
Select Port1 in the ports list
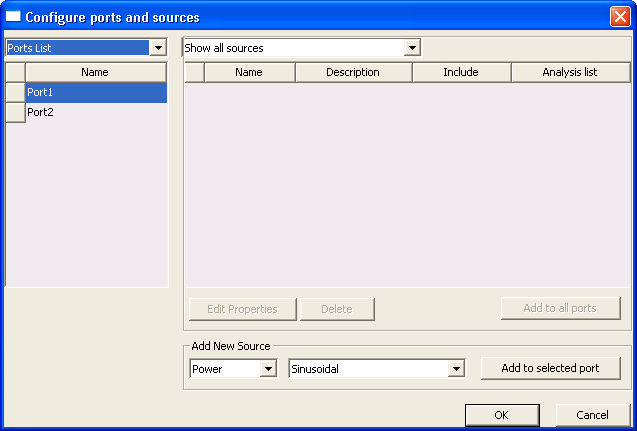[95, 92]
